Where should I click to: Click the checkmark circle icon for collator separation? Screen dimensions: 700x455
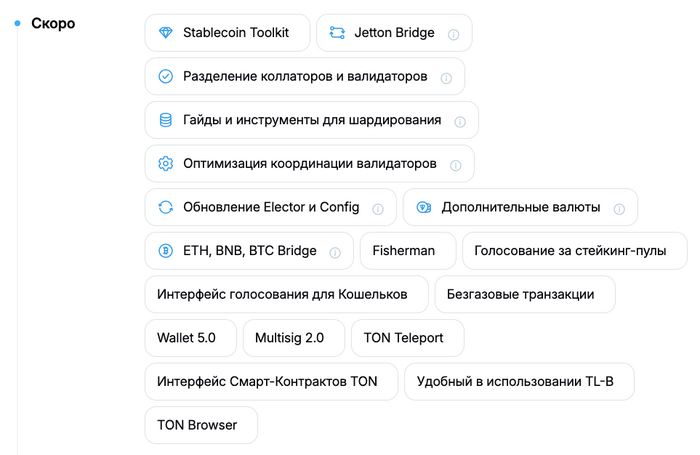pyautogui.click(x=165, y=77)
